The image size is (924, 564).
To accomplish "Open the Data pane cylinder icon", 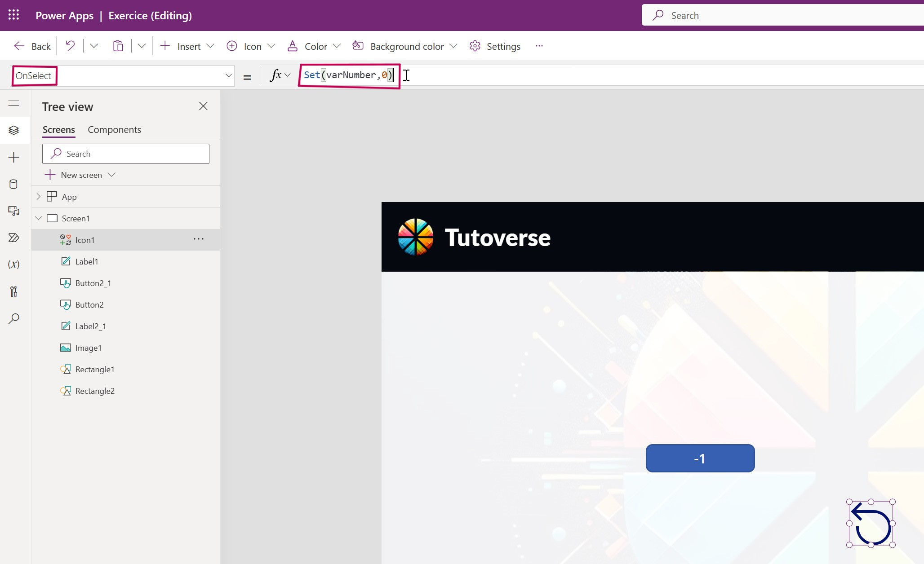I will click(x=13, y=184).
